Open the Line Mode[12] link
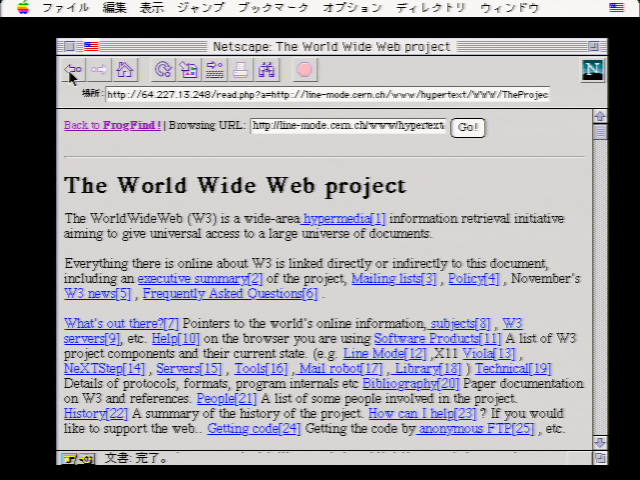This screenshot has width=640, height=480. pos(384,354)
